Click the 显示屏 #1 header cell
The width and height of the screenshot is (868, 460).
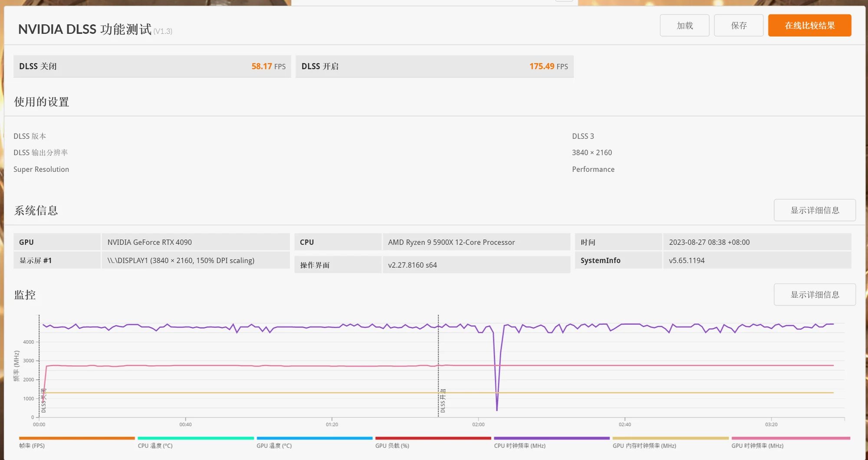57,260
